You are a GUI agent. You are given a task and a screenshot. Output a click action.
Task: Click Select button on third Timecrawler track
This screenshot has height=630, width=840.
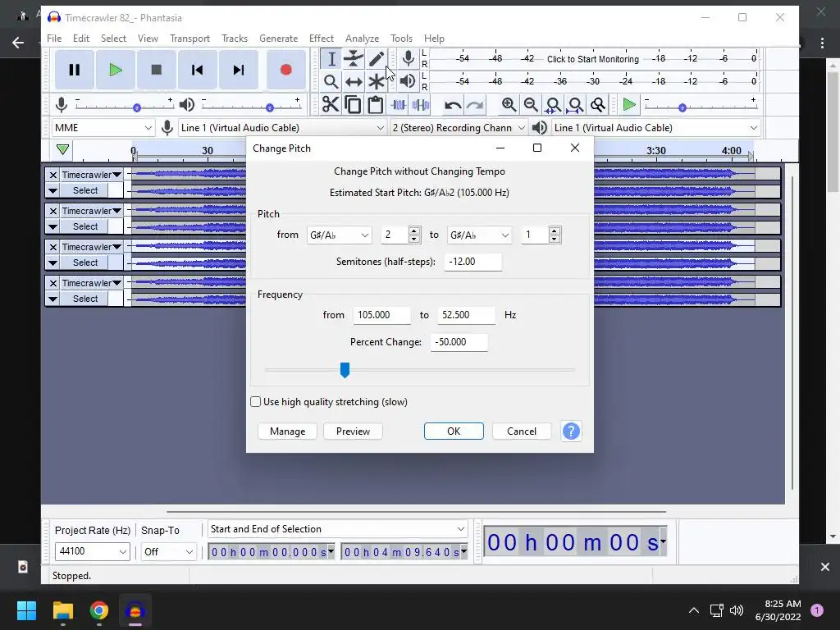click(x=85, y=262)
